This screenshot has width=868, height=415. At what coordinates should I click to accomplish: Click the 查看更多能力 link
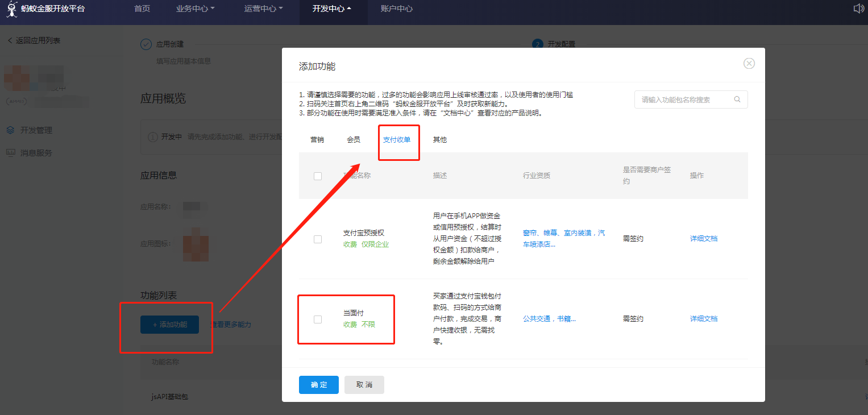pos(230,325)
